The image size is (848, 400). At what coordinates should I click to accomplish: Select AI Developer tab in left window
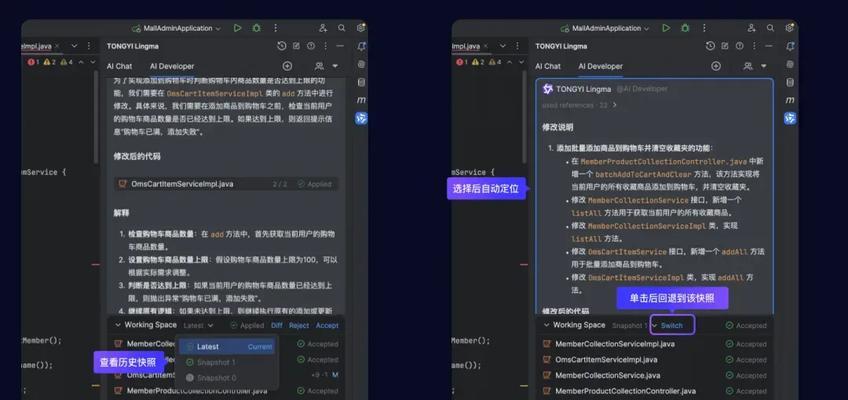tap(172, 66)
